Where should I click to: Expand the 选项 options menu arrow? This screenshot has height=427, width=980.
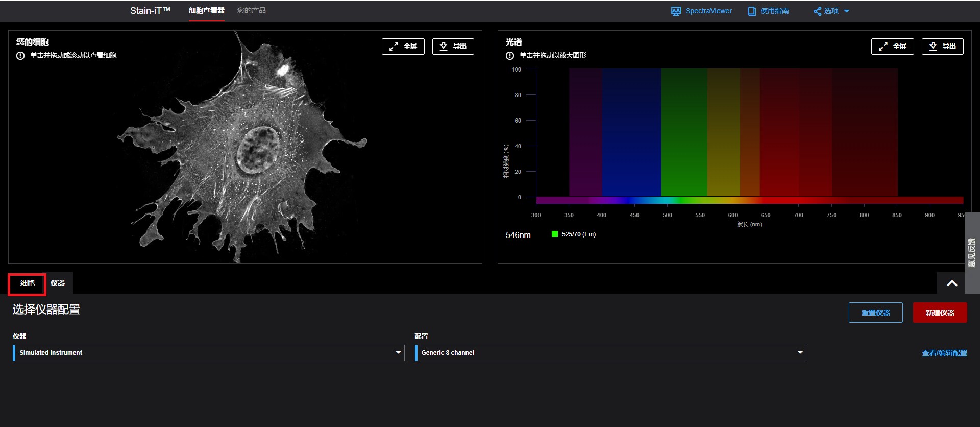(847, 11)
